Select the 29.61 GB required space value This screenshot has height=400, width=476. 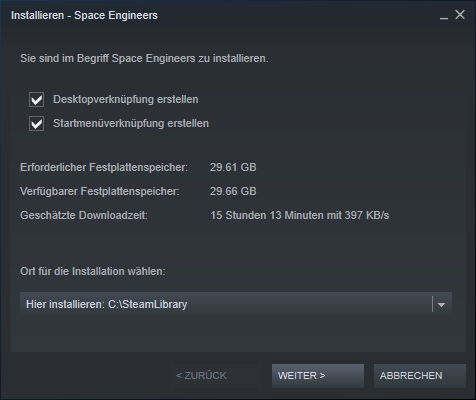(x=233, y=167)
